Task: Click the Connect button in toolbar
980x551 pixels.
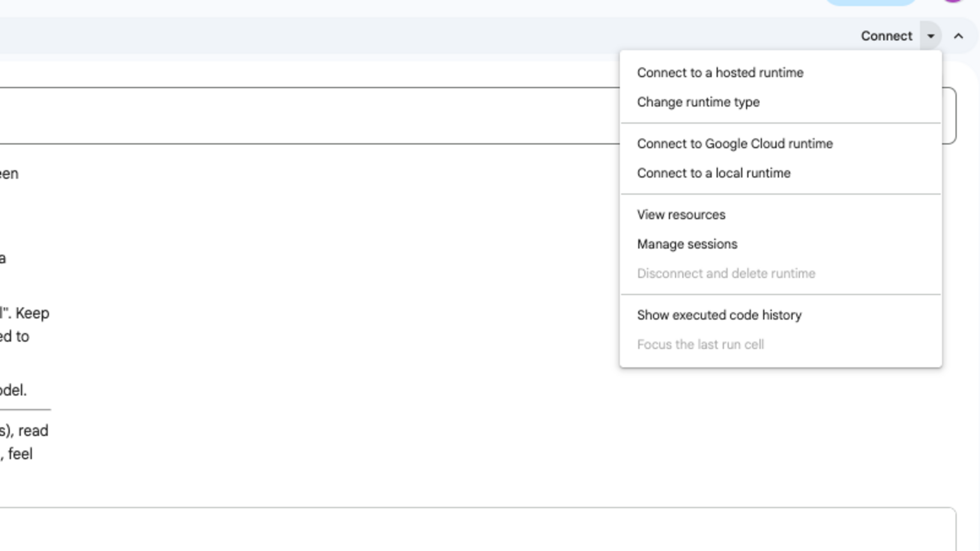Action: click(887, 36)
